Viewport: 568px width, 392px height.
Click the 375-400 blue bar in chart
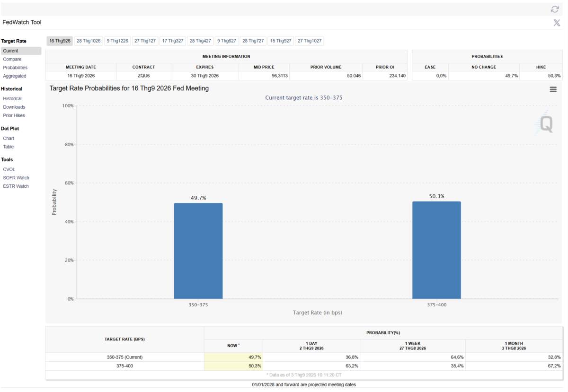pyautogui.click(x=436, y=250)
